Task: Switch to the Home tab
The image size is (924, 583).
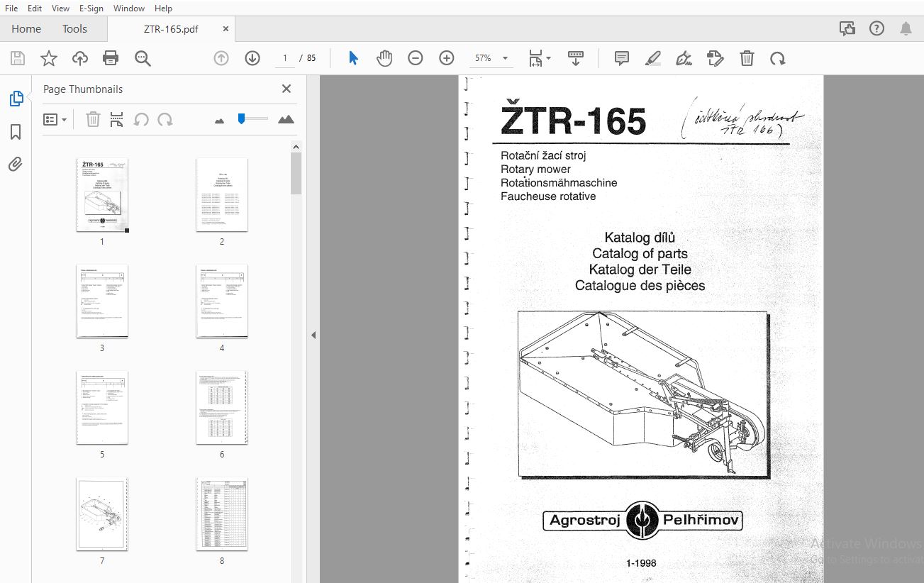Action: [26, 29]
